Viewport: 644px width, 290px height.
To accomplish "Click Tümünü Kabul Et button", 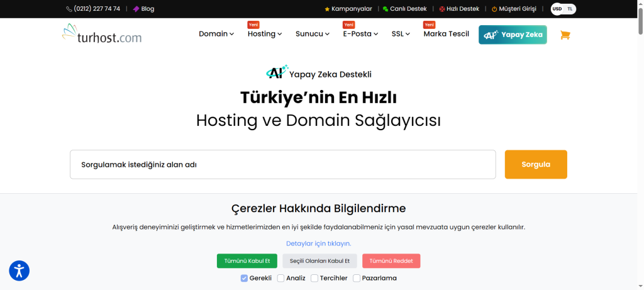I will (x=247, y=261).
